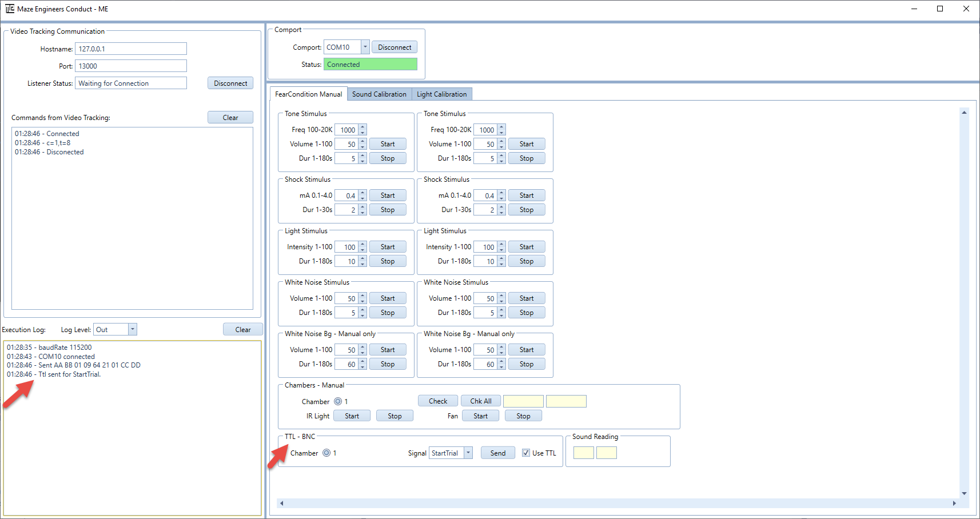Decrease the left Shock Stimulus mA with down arrow
The image size is (980, 519).
pyautogui.click(x=362, y=198)
